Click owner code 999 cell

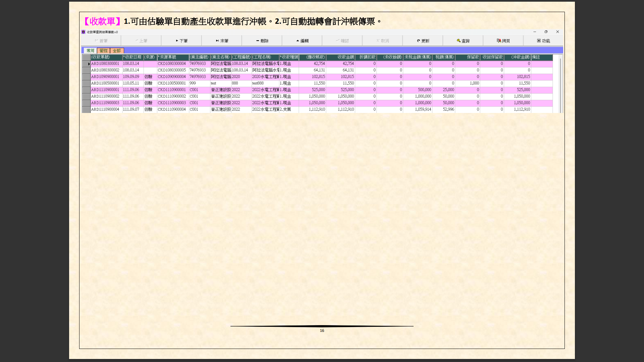[200, 83]
